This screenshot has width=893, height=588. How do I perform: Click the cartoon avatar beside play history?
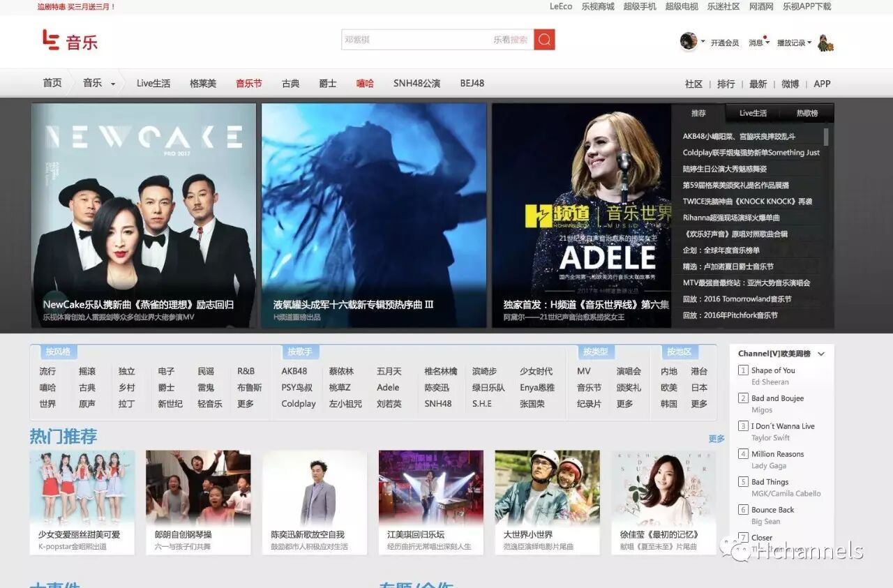[x=826, y=43]
